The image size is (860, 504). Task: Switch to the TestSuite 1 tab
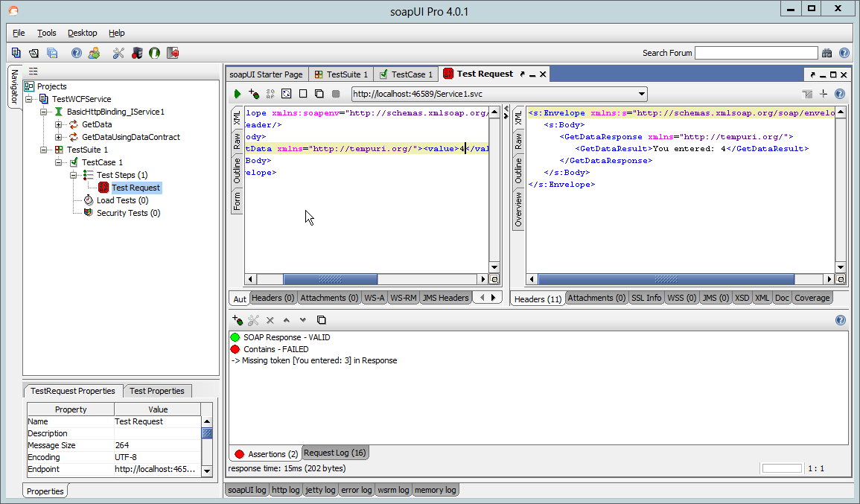[x=340, y=74]
